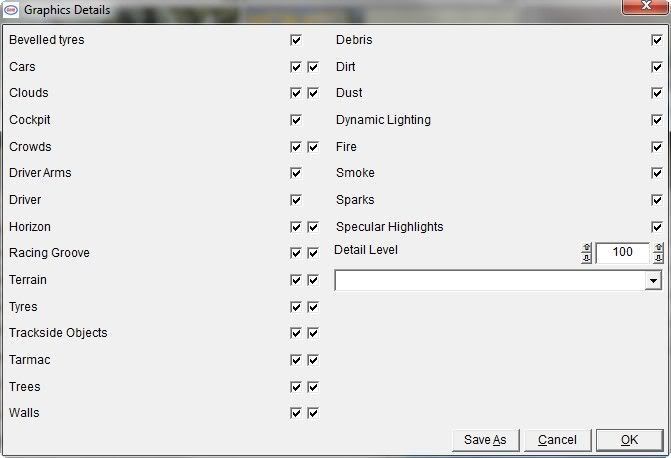Uncheck the Driver Arms checkbox
This screenshot has height=458, width=671.
296,173
